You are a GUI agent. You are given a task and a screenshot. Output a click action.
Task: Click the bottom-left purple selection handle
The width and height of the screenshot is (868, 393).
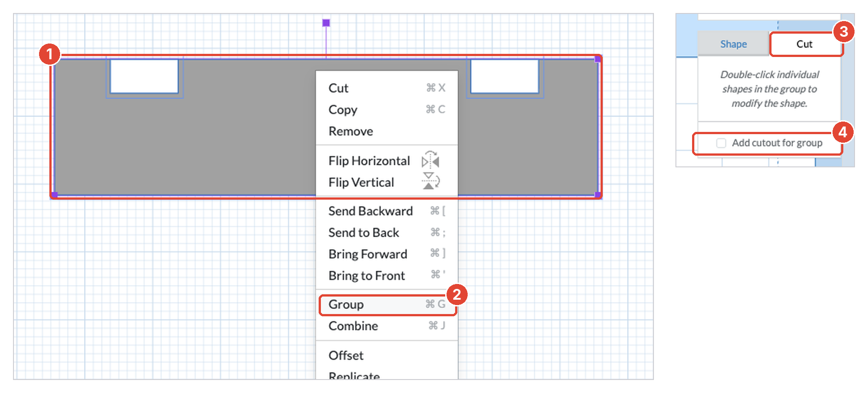[55, 195]
